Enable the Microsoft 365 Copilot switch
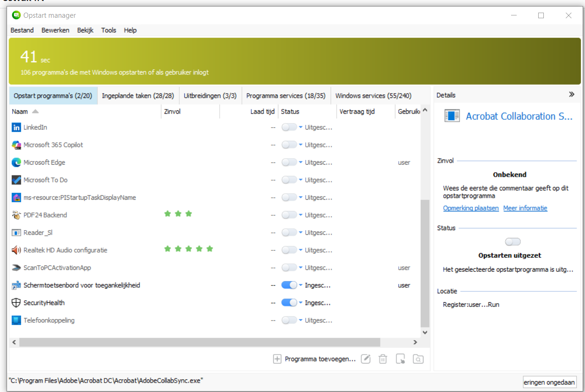 point(289,145)
